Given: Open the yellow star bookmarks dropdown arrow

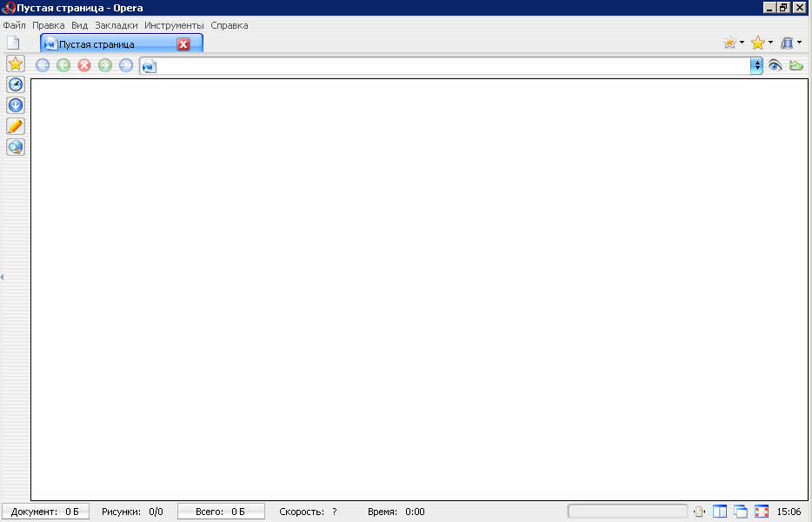Looking at the screenshot, I should pos(770,43).
